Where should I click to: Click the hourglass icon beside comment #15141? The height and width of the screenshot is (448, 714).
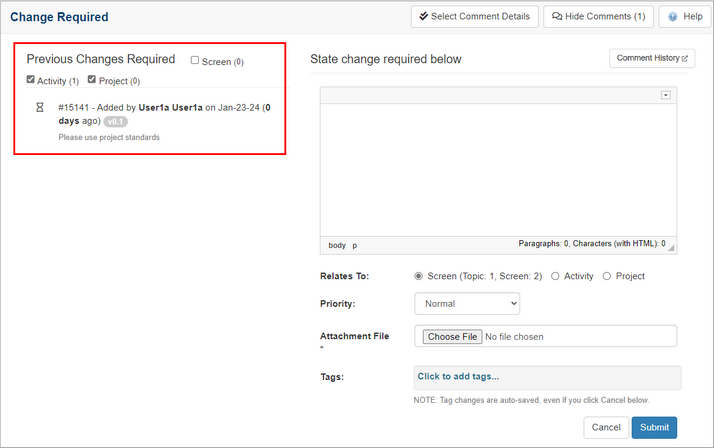tap(40, 107)
